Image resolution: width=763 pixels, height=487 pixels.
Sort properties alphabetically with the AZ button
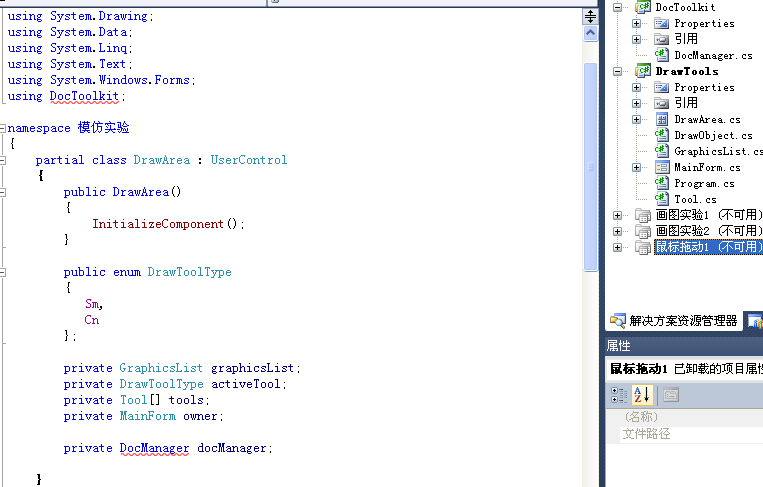642,395
